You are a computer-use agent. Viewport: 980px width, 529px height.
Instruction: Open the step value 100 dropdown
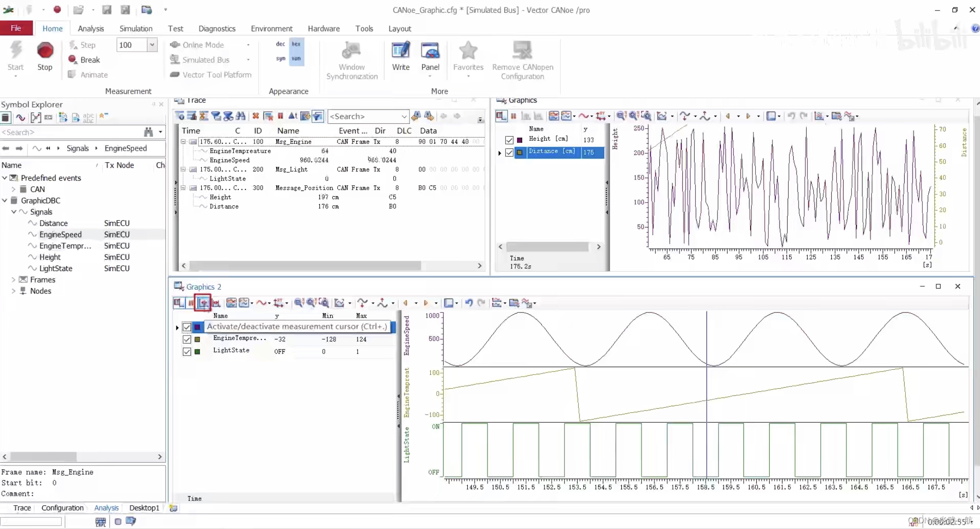152,45
